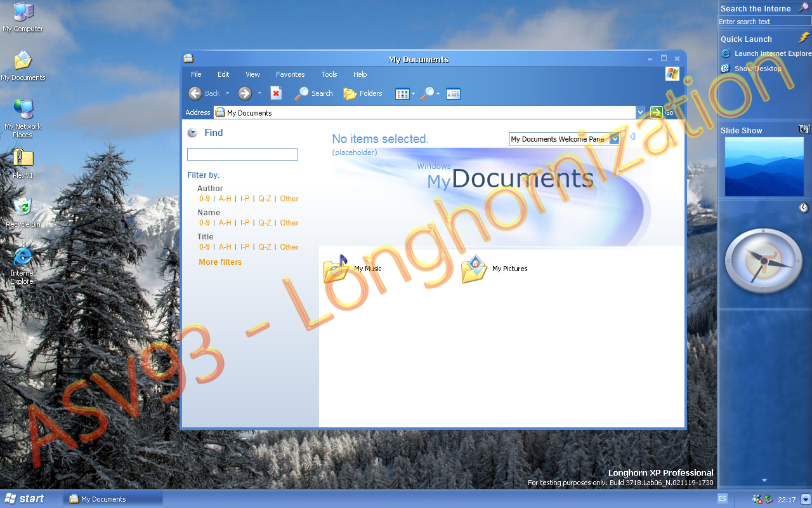The height and width of the screenshot is (508, 812).
Task: Open the Tools menu
Action: [x=329, y=74]
